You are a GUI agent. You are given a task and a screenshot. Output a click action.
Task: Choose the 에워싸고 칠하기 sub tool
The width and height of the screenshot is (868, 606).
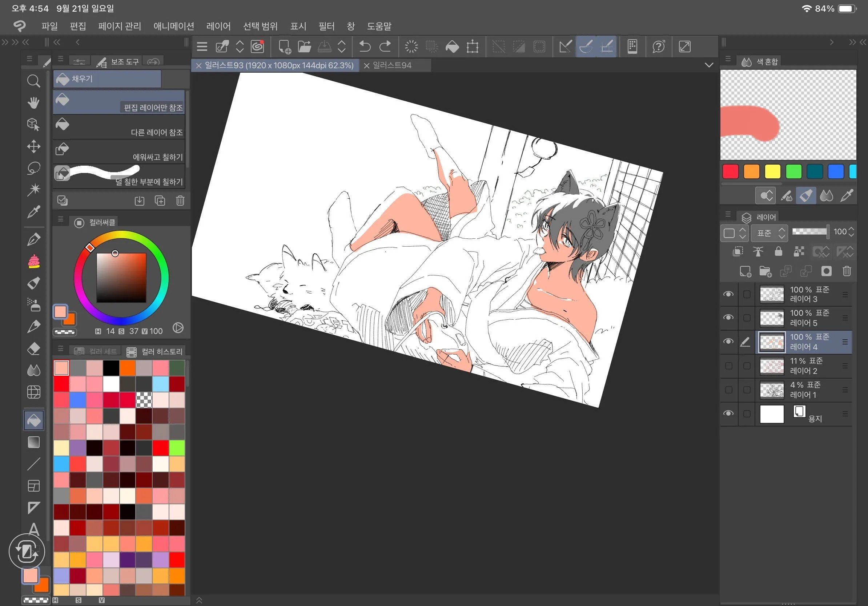(119, 152)
